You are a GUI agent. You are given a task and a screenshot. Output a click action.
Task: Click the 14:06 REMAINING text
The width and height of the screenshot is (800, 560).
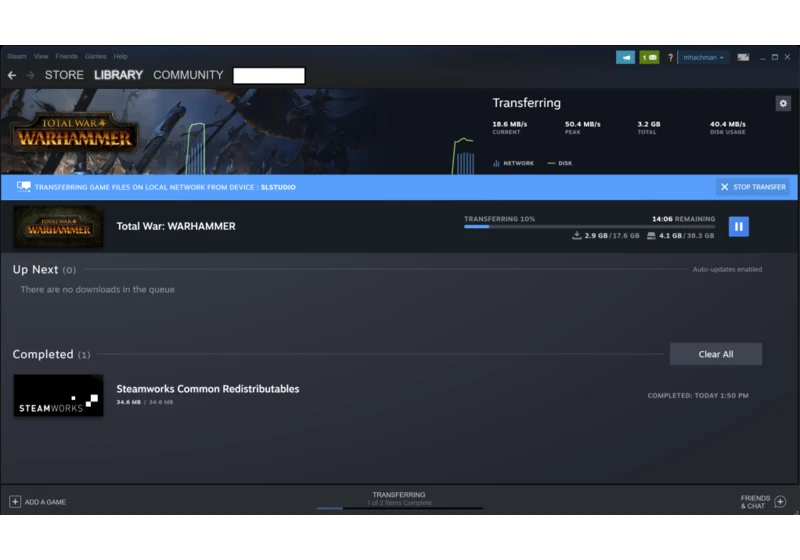(x=684, y=219)
